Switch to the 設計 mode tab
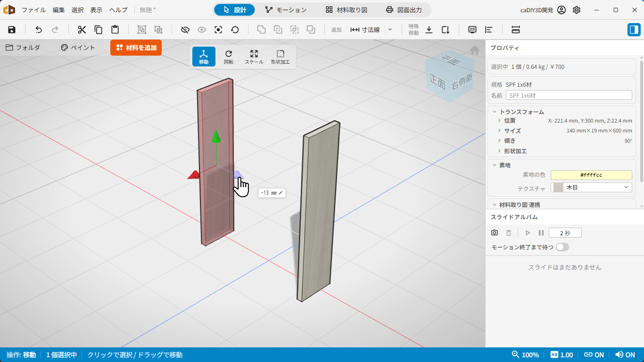Image resolution: width=644 pixels, height=362 pixels. click(x=234, y=10)
